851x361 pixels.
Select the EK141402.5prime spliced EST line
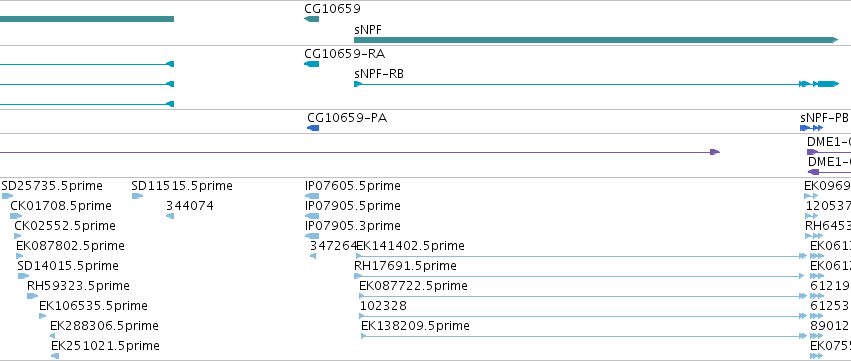[581, 256]
